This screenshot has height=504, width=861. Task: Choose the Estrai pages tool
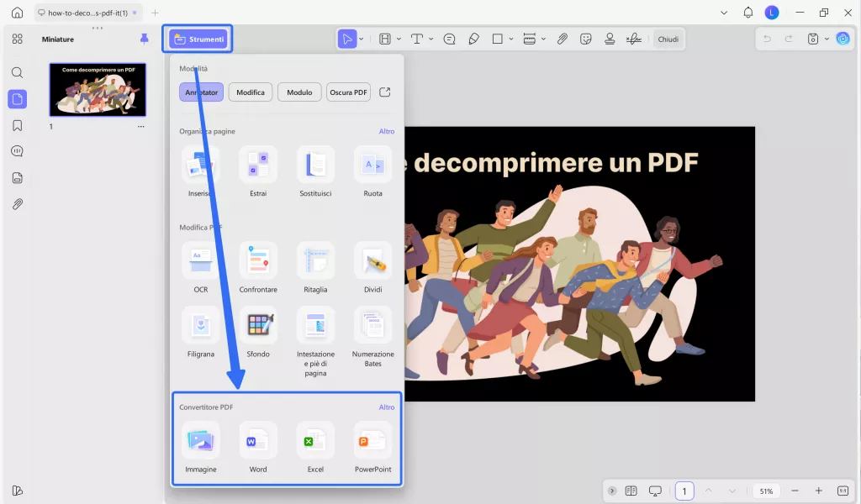point(258,171)
